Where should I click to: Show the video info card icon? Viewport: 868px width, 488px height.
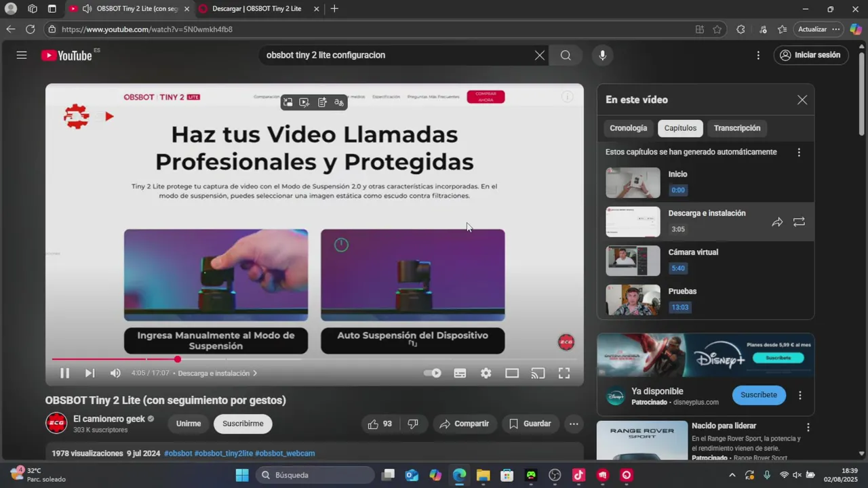pos(567,97)
